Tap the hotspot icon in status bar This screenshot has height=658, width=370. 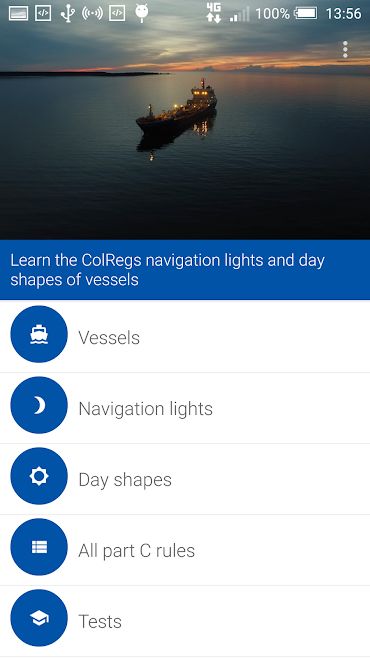click(92, 13)
